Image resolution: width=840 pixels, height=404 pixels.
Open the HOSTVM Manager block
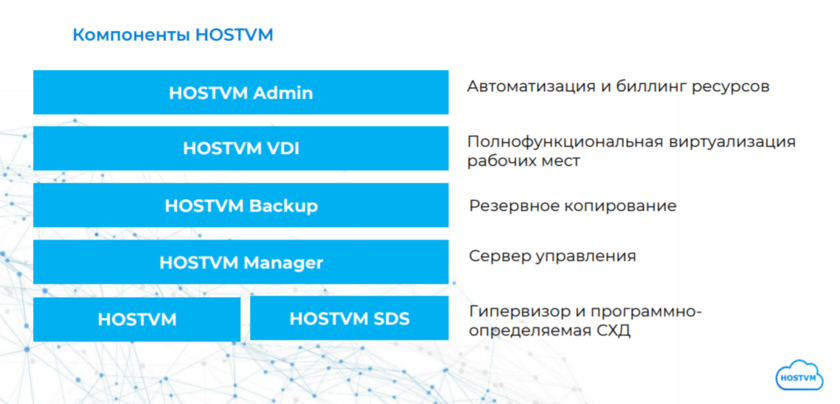pyautogui.click(x=240, y=263)
